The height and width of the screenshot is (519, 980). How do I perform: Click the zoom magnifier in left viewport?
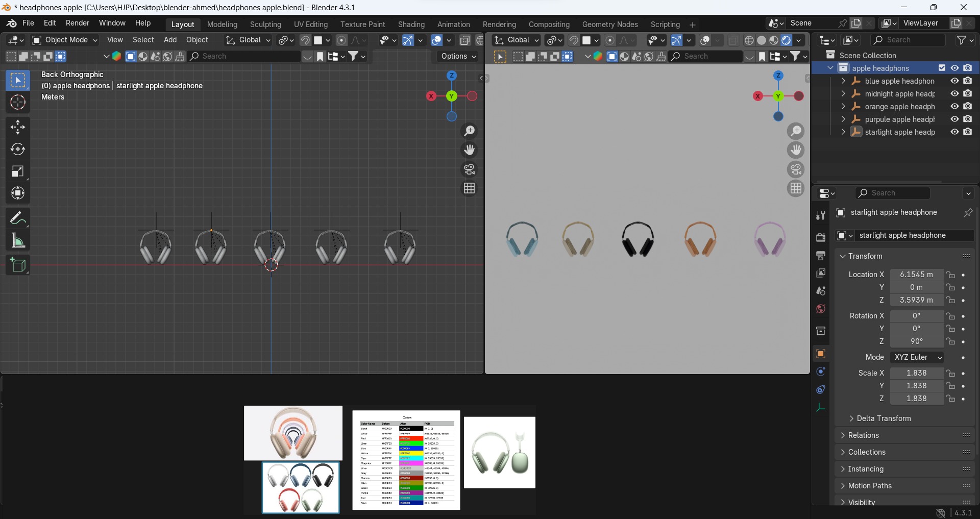[x=470, y=131]
